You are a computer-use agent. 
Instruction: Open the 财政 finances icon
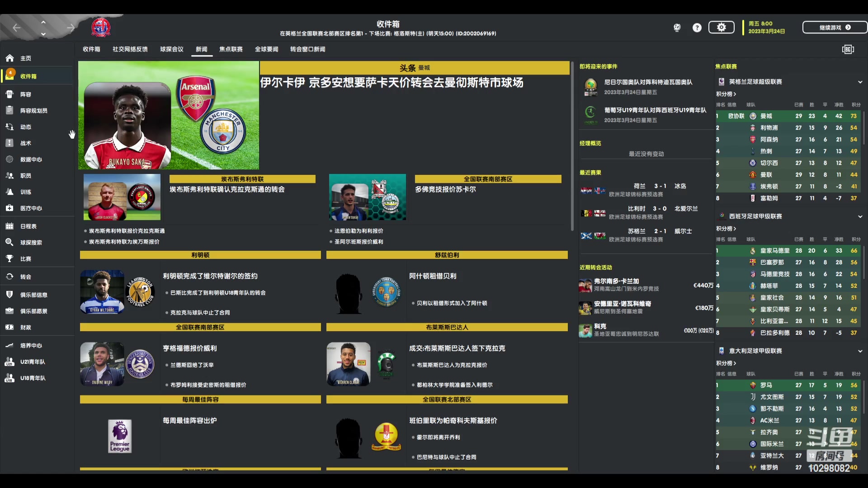9,328
